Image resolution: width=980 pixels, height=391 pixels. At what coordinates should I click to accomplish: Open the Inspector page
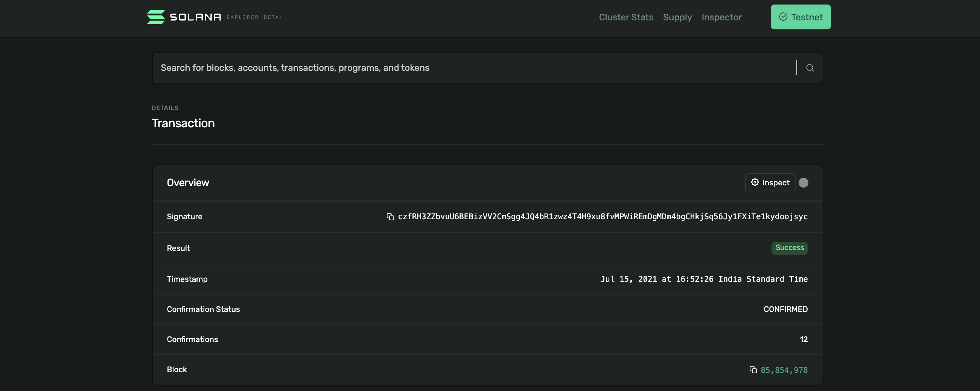tap(721, 17)
